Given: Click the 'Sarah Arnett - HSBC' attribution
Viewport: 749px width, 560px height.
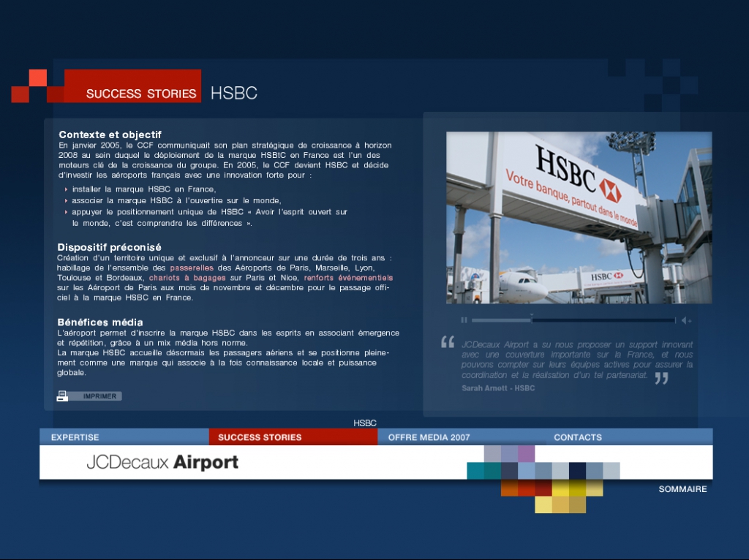Looking at the screenshot, I should [498, 388].
